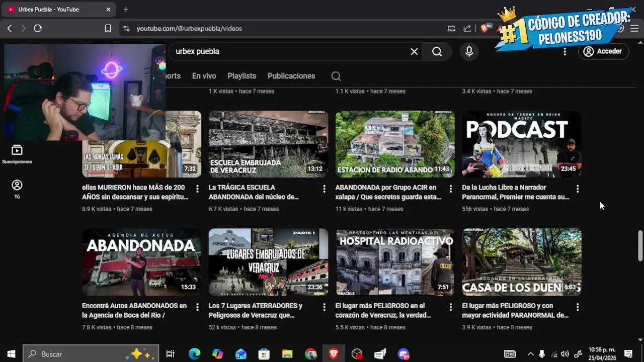Open the Windows Start menu

tap(11, 354)
